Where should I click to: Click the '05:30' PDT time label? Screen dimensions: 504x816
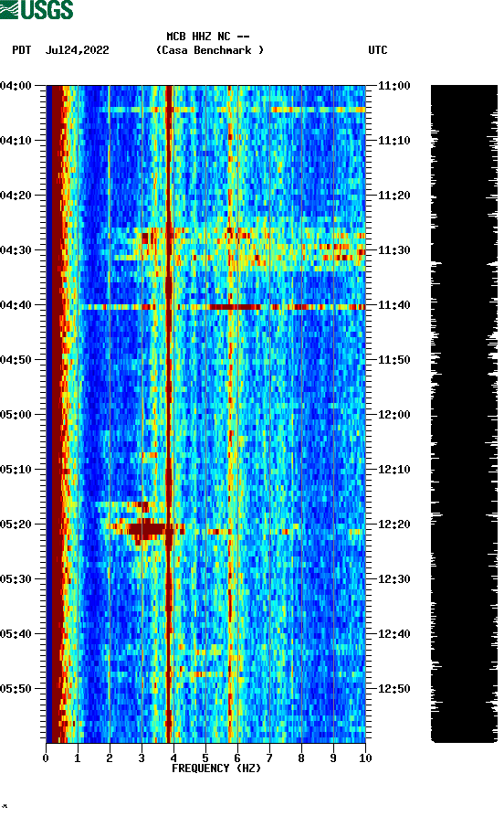(16, 579)
